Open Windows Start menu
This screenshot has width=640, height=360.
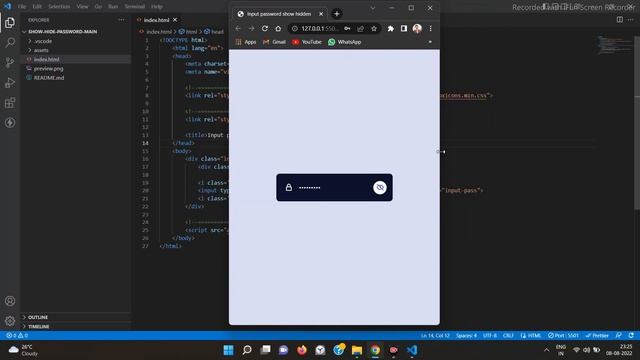(x=229, y=350)
